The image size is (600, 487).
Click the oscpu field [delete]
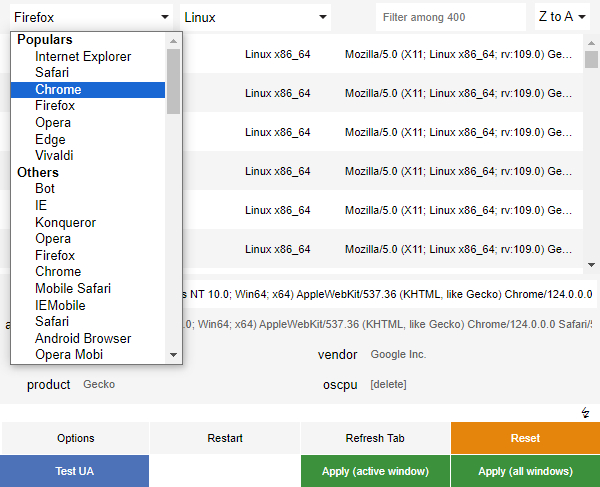click(388, 384)
